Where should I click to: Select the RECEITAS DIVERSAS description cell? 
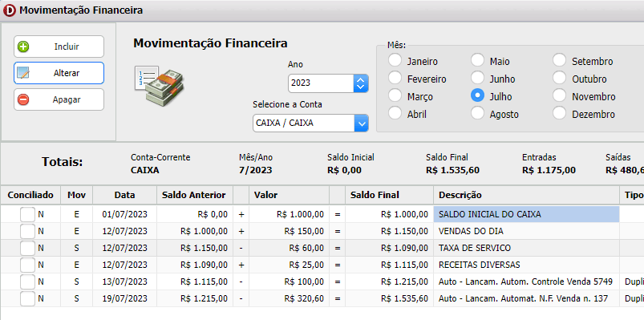click(527, 265)
